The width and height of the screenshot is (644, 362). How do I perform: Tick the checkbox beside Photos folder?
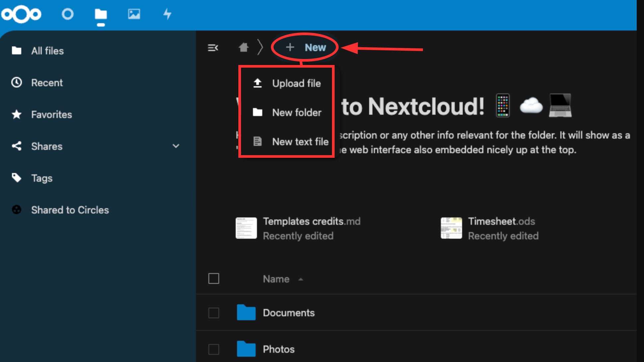coord(214,349)
